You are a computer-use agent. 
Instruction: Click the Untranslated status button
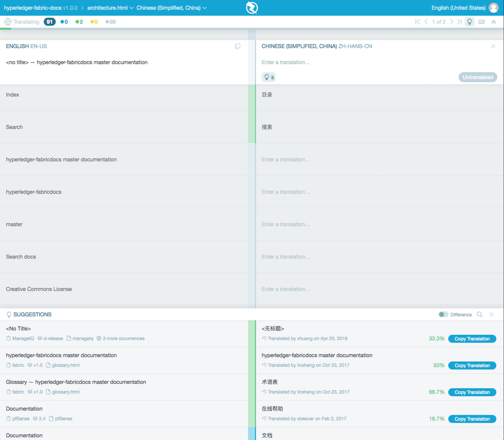coord(478,77)
